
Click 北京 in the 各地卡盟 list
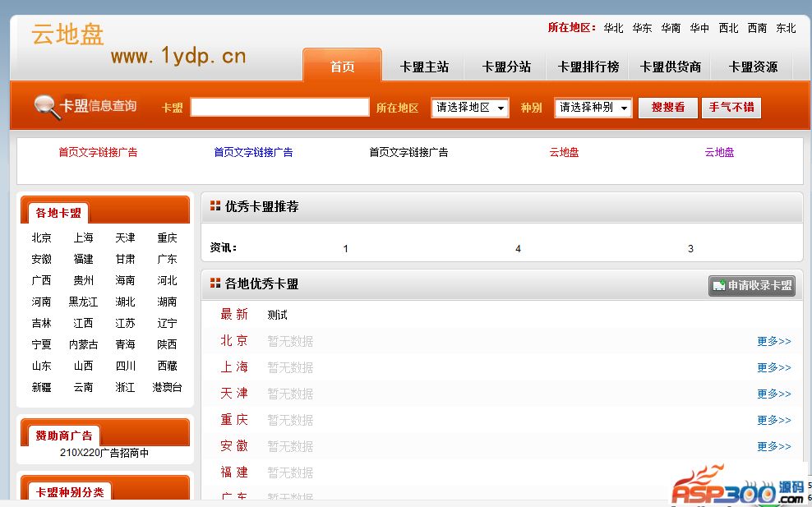coord(41,237)
